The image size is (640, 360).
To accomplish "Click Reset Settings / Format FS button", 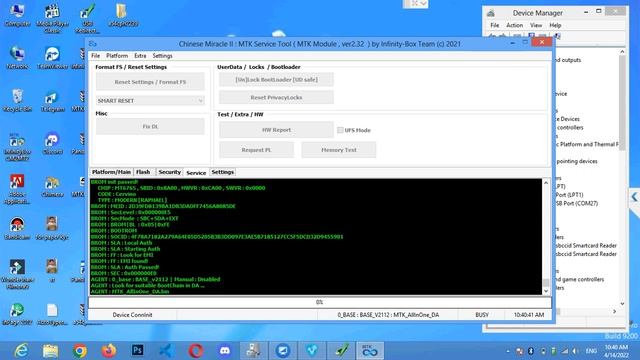I will point(150,82).
